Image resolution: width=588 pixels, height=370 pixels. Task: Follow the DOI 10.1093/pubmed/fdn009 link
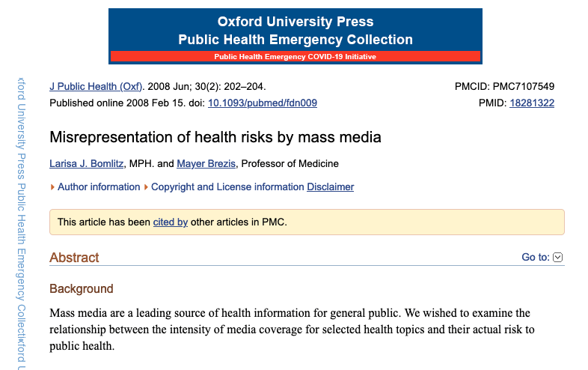tap(263, 103)
